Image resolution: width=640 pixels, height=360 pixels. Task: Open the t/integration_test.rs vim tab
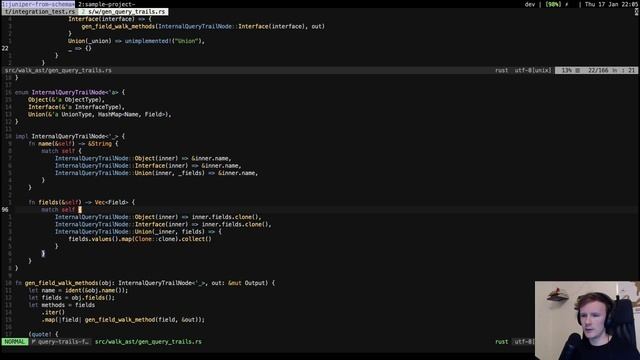40,12
